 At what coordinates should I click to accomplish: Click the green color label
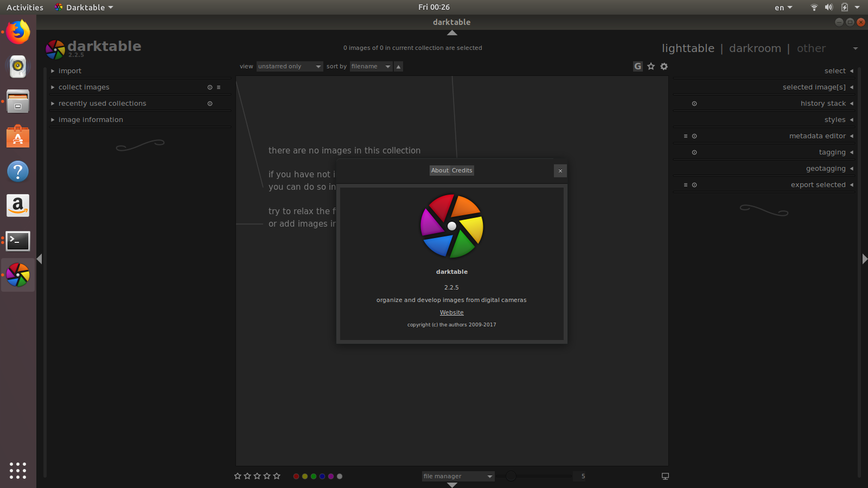pos(314,476)
